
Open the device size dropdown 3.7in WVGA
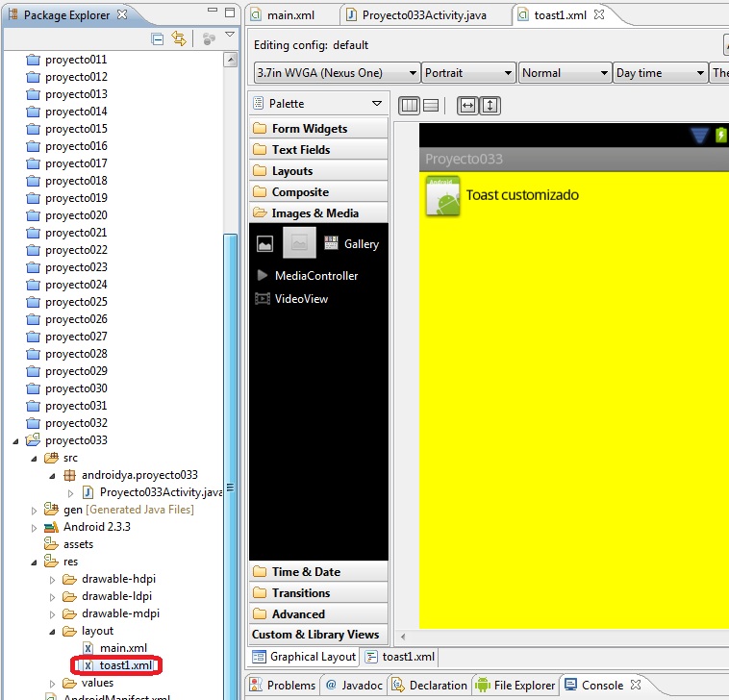(x=337, y=73)
